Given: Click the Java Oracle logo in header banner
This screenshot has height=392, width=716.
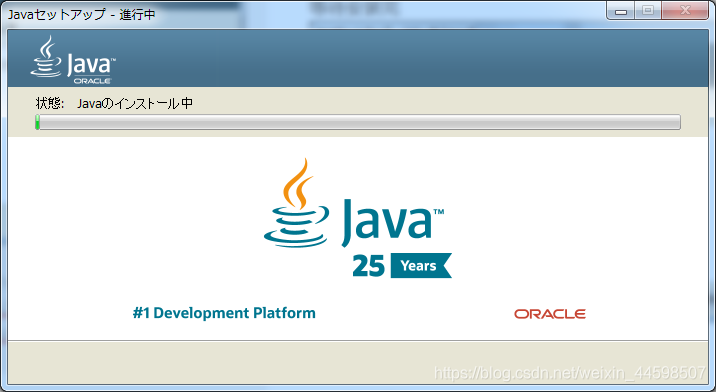Looking at the screenshot, I should coord(73,59).
